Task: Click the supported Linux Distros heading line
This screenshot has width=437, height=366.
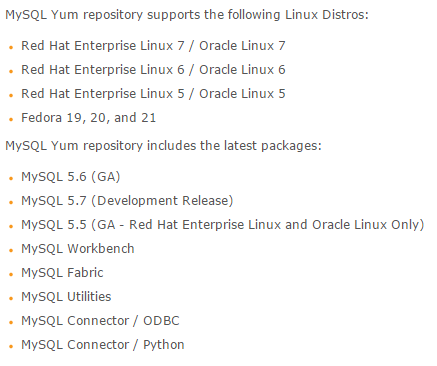Action: click(x=187, y=15)
